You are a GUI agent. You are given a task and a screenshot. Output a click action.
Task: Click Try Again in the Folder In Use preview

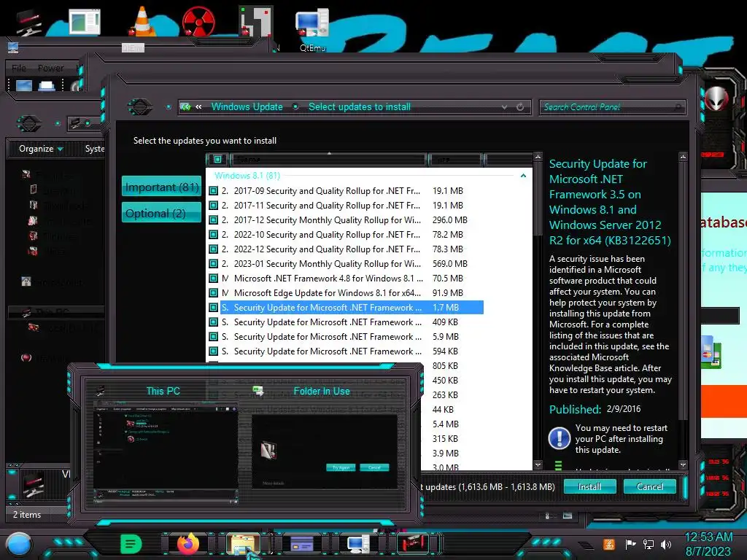click(341, 467)
